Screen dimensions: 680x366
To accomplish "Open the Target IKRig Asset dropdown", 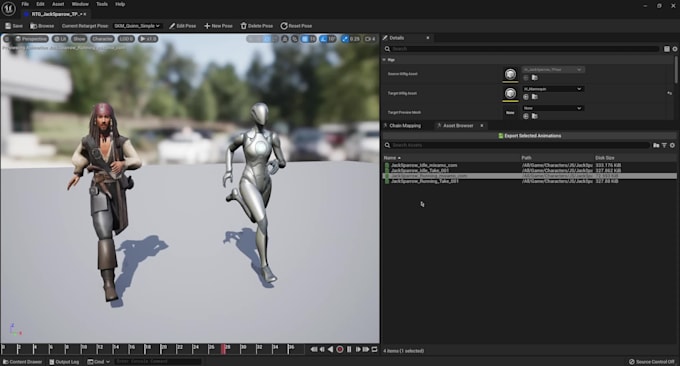I will pos(552,89).
